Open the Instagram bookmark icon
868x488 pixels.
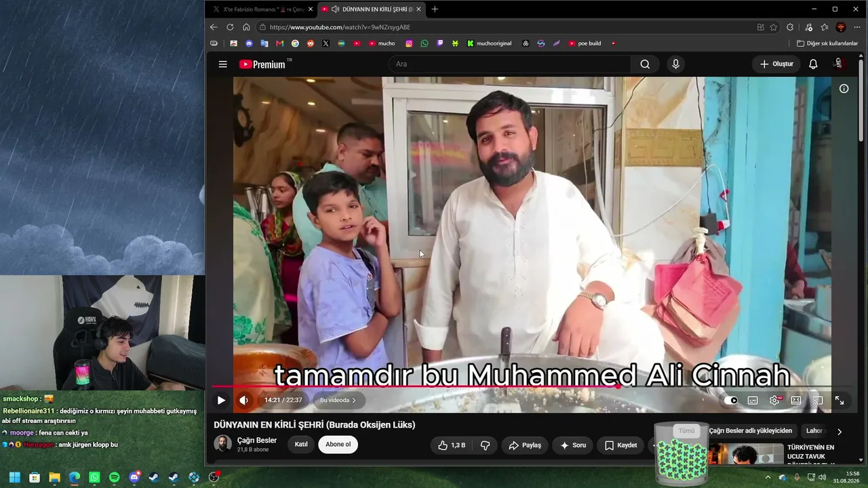click(409, 43)
